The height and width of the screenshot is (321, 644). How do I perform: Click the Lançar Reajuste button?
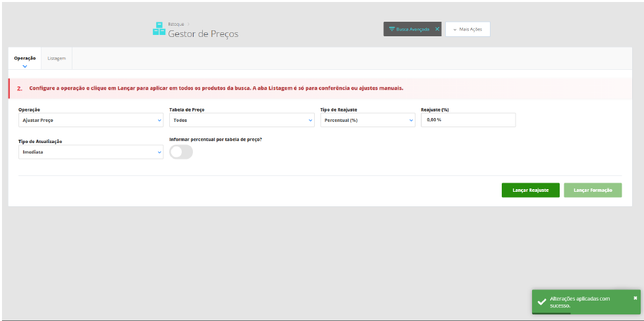531,190
